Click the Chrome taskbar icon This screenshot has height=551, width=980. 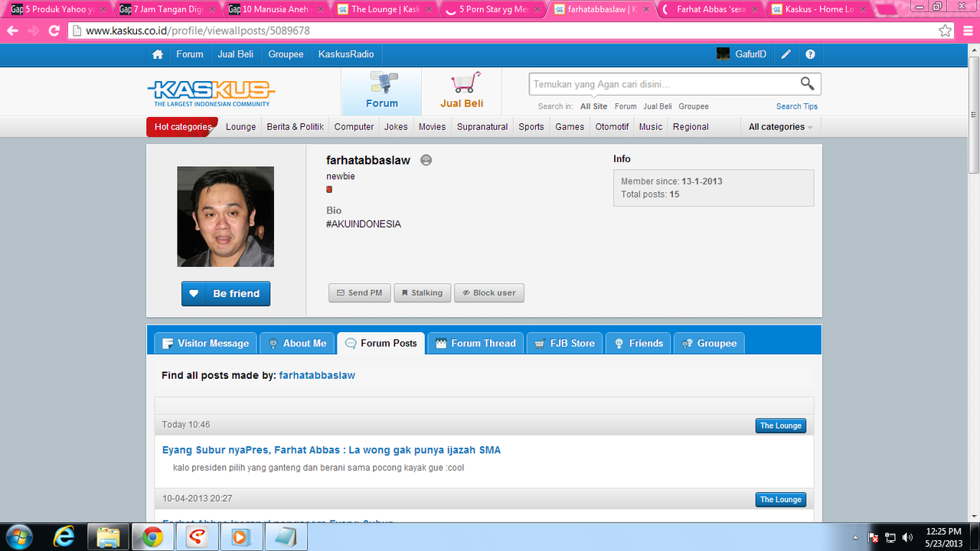(152, 536)
